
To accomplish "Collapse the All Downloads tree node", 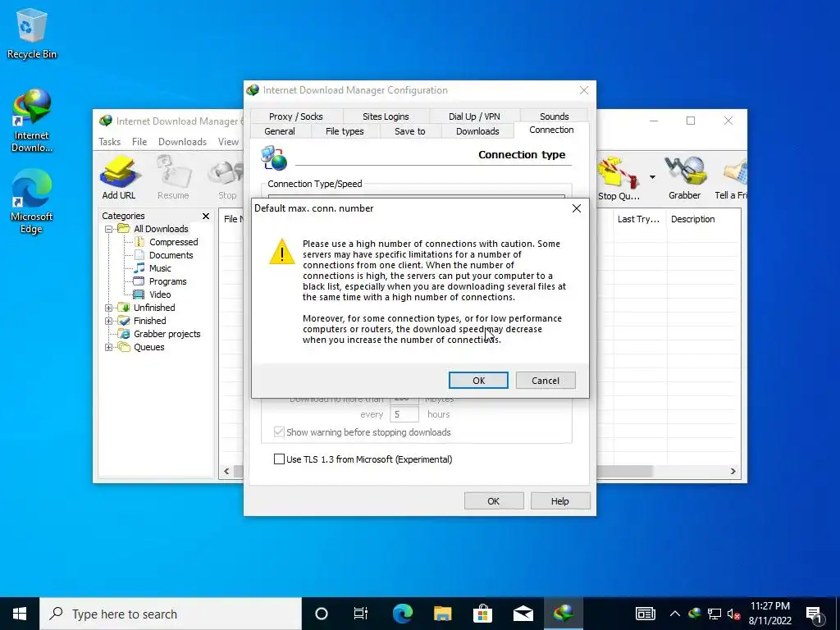I will (108, 229).
